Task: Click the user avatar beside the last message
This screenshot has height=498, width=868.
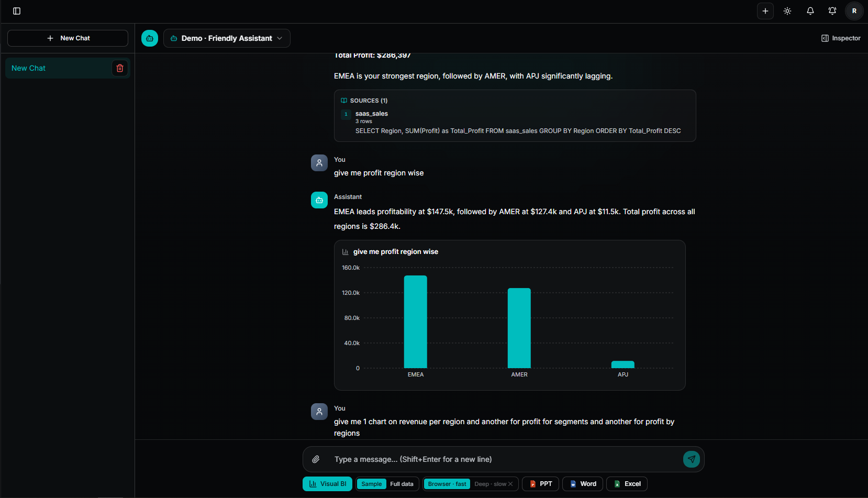Action: [x=319, y=412]
